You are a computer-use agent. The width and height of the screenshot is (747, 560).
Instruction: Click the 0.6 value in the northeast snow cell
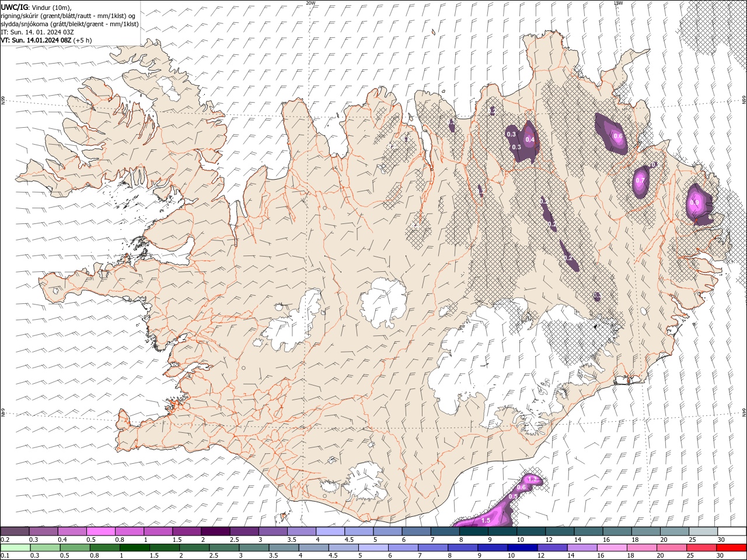tap(618, 136)
